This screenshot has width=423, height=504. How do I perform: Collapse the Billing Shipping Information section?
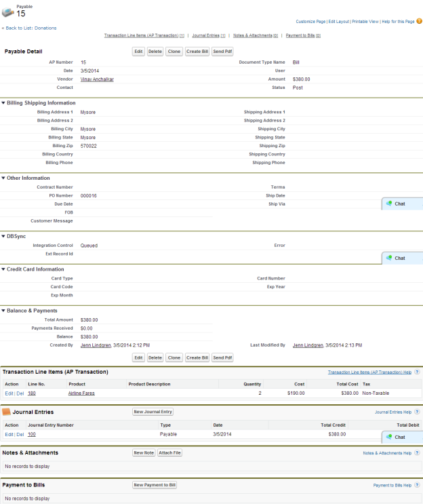3,103
